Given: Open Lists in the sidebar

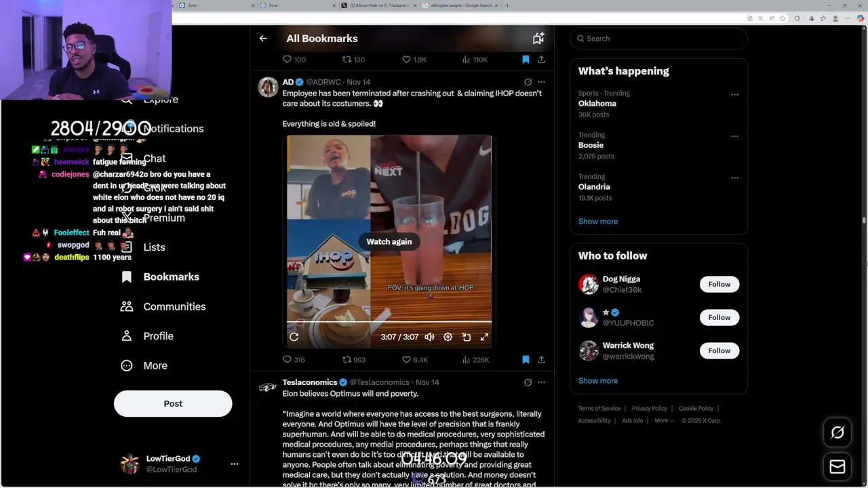Looking at the screenshot, I should tap(143, 247).
